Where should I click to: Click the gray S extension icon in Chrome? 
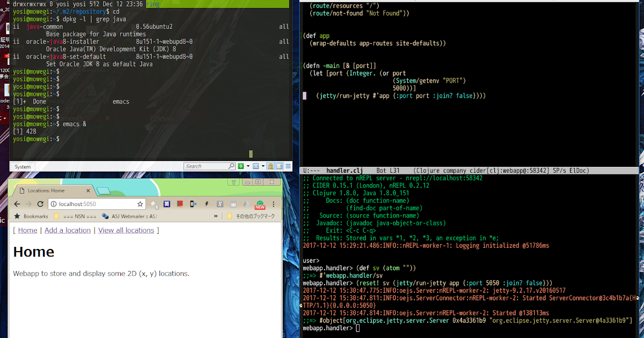coord(220,204)
